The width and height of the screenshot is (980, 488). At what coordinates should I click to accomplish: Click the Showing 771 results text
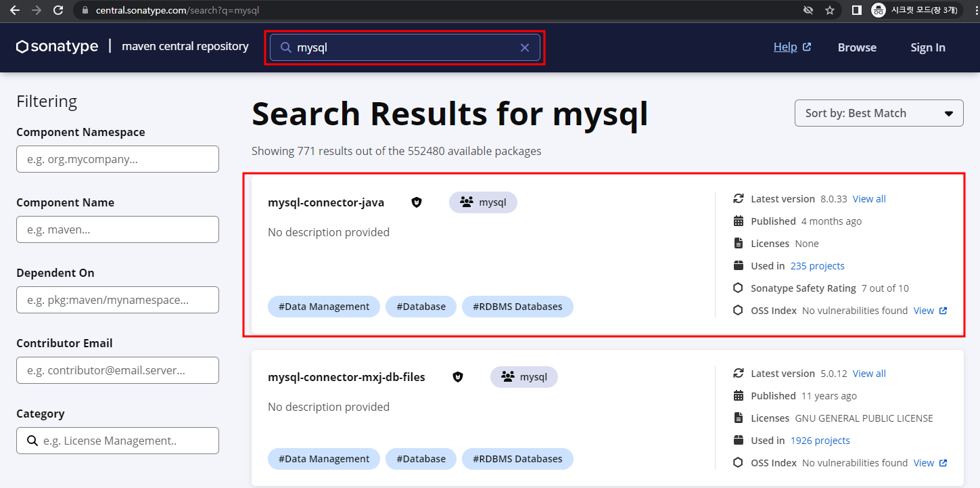click(x=396, y=151)
